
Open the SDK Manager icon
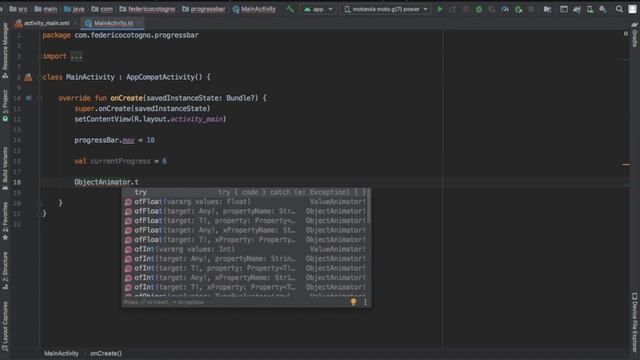tap(603, 9)
